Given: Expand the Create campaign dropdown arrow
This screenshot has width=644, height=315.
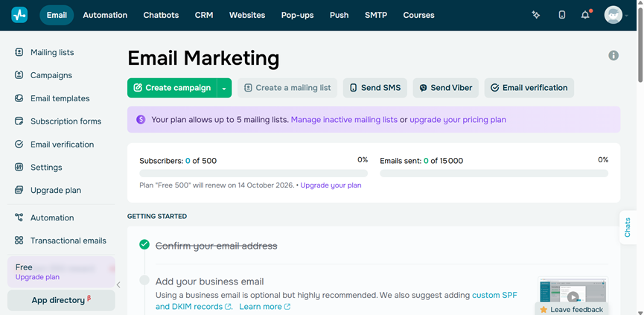Looking at the screenshot, I should click(x=224, y=88).
